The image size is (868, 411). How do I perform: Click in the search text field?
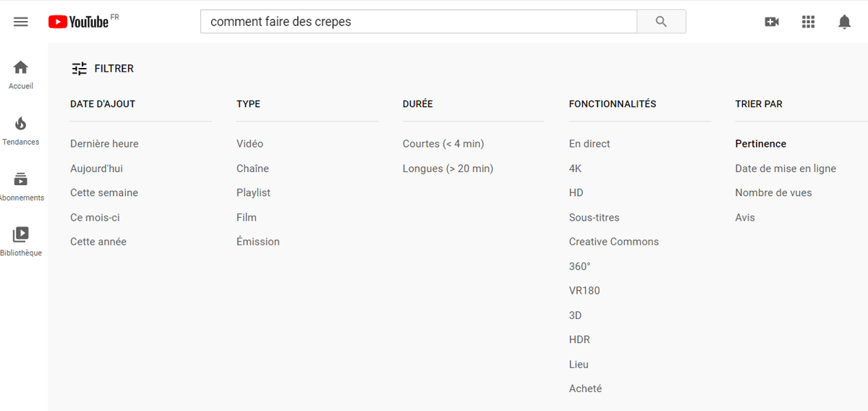point(418,22)
